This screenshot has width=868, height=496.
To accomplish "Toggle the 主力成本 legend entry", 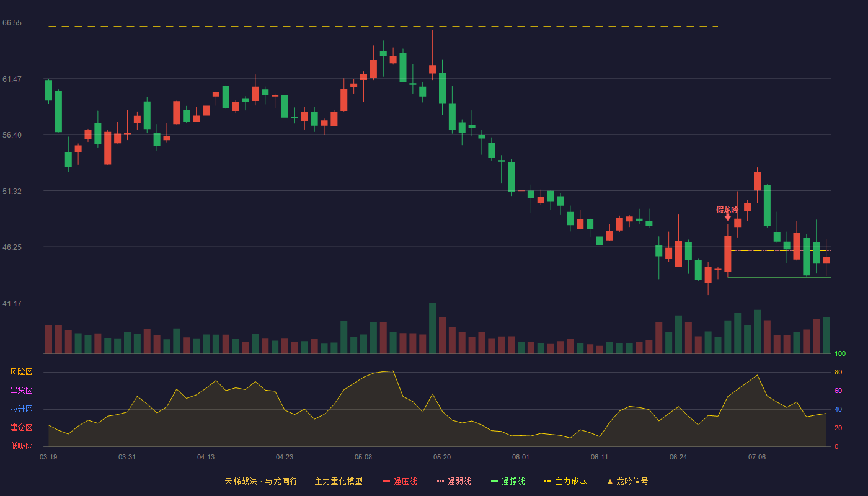I will pos(565,481).
